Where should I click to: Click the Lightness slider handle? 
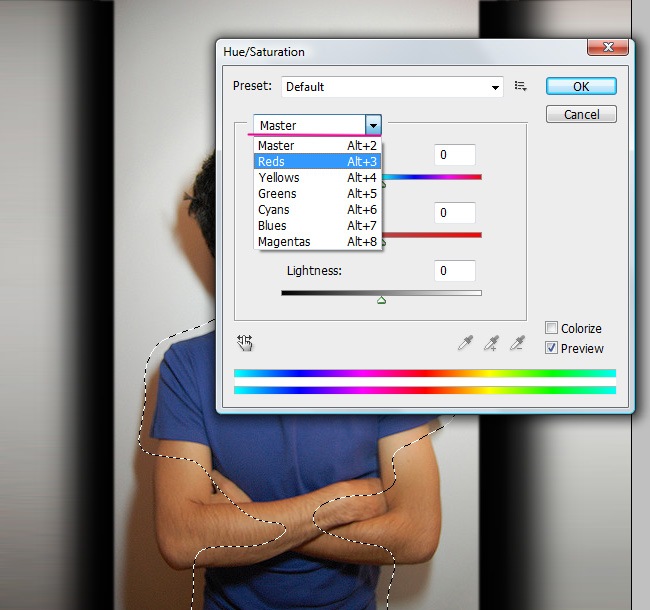(381, 299)
